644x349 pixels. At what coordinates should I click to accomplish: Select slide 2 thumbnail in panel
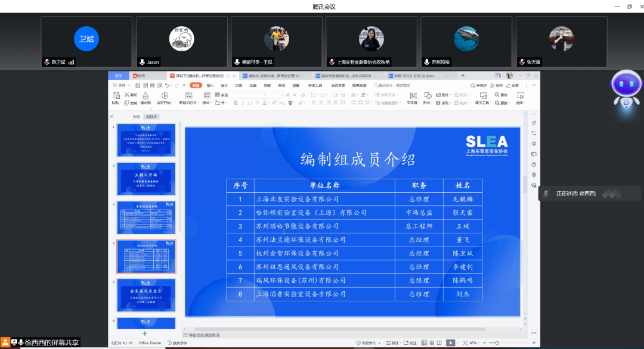click(146, 179)
